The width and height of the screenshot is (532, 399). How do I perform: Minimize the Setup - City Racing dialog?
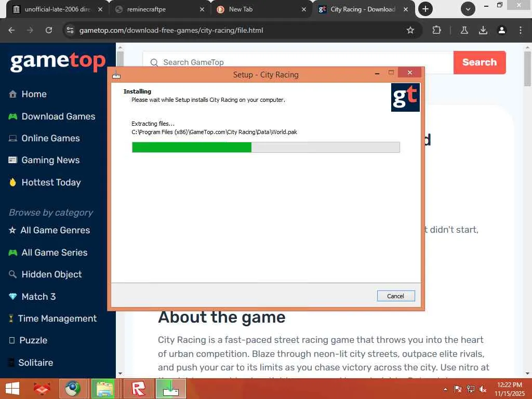377,73
